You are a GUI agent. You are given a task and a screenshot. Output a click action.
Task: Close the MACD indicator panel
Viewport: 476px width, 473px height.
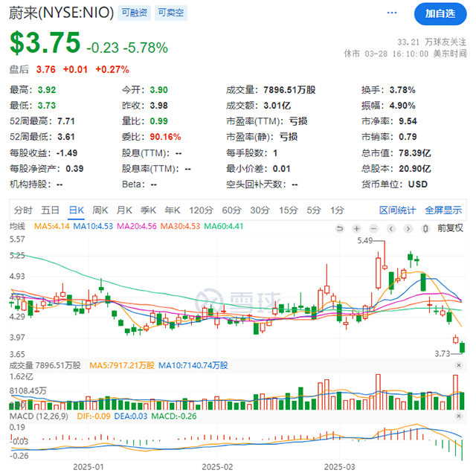459,416
